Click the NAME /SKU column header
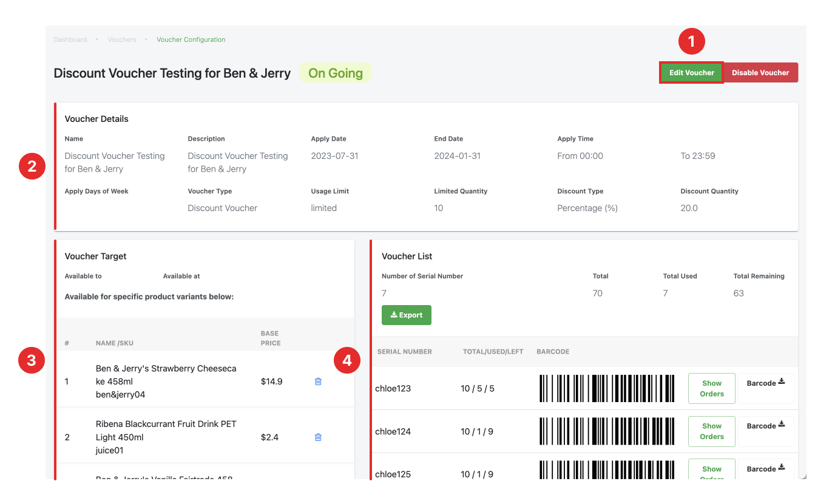Screen dimensions: 832x504 coord(115,343)
